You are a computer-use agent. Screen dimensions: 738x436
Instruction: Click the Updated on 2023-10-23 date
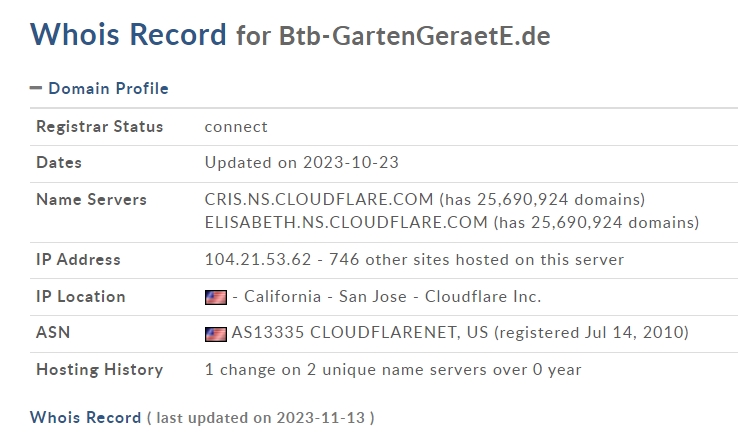coord(301,162)
